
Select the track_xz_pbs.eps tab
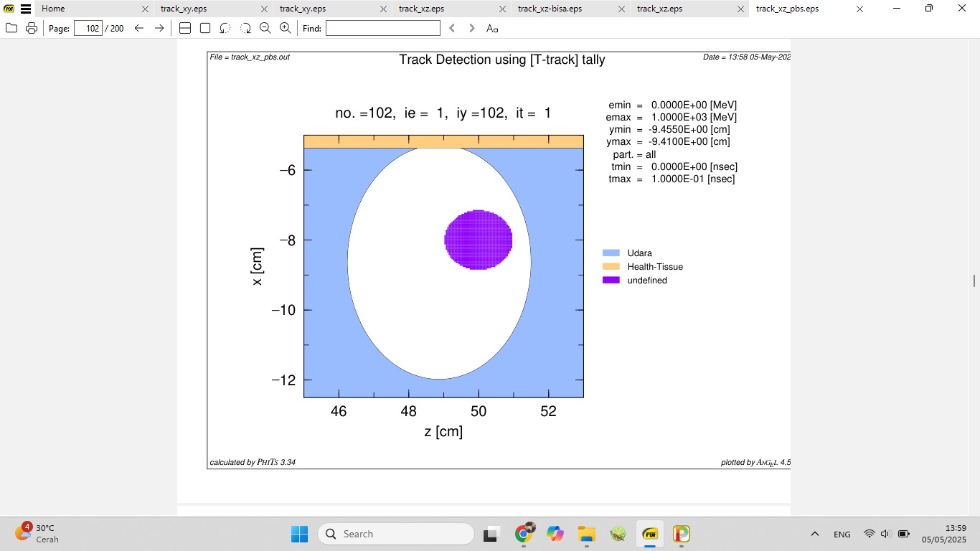pos(786,9)
